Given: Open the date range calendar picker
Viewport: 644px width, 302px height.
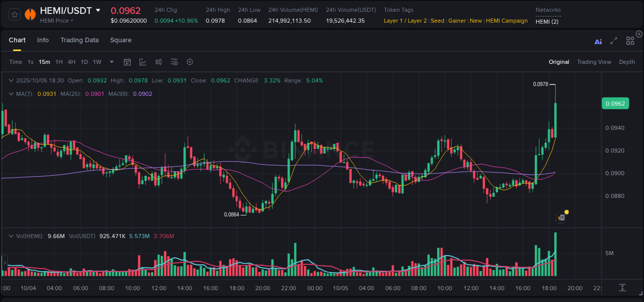Looking at the screenshot, I should (x=127, y=61).
